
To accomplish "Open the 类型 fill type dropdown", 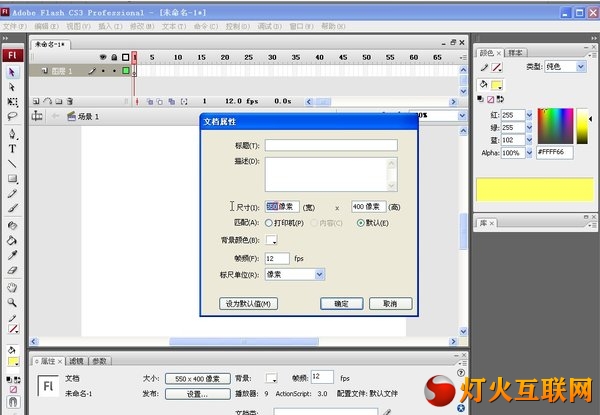I will click(581, 67).
